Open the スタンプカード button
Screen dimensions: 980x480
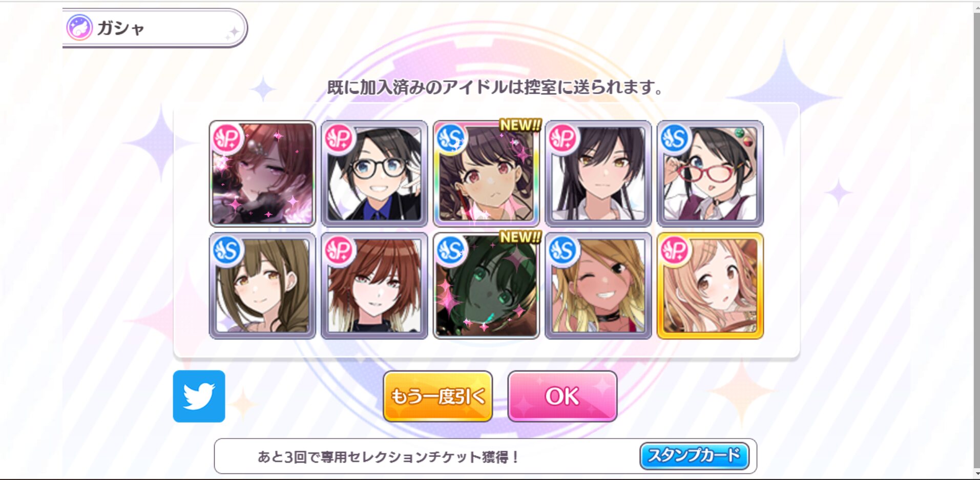tap(695, 455)
